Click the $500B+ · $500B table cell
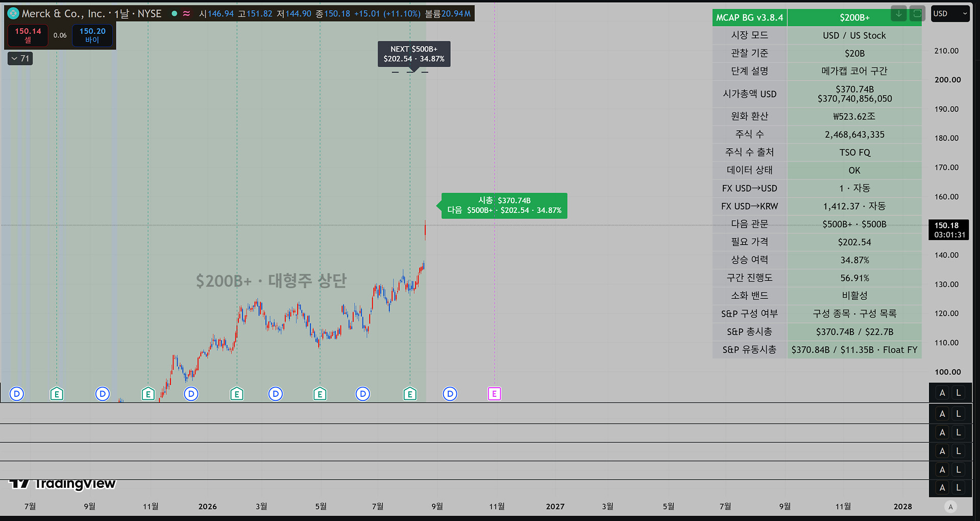This screenshot has width=980, height=521. click(854, 224)
